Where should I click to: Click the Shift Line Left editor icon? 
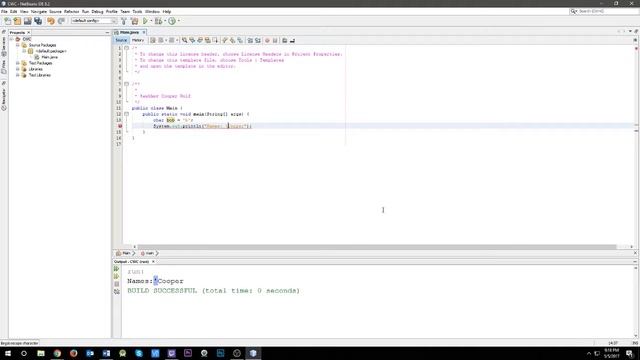pos(250,40)
